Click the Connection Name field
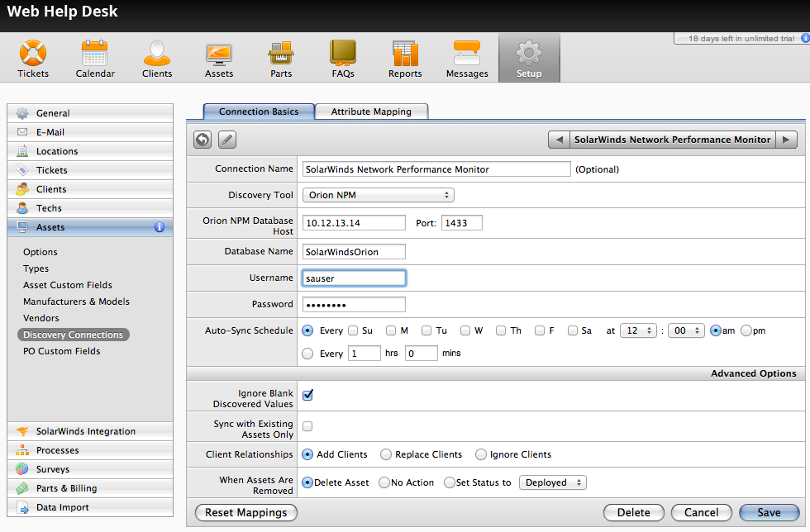The width and height of the screenshot is (810, 532). (436, 169)
